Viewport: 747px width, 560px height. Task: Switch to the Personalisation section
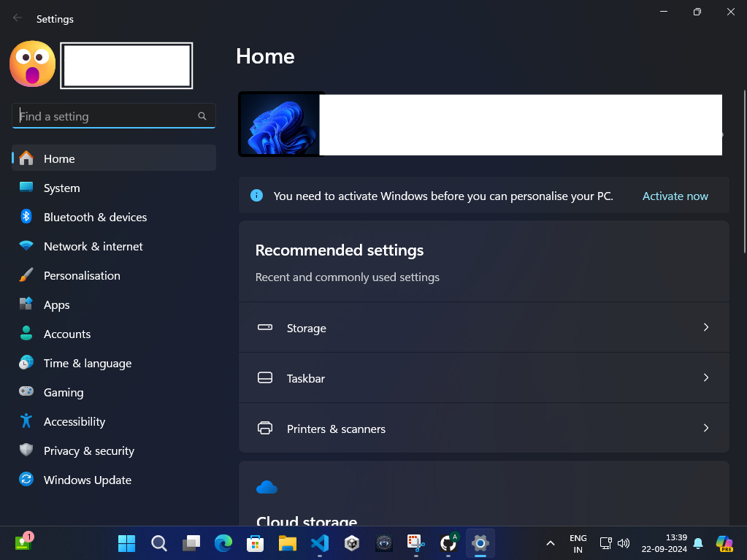pyautogui.click(x=113, y=275)
